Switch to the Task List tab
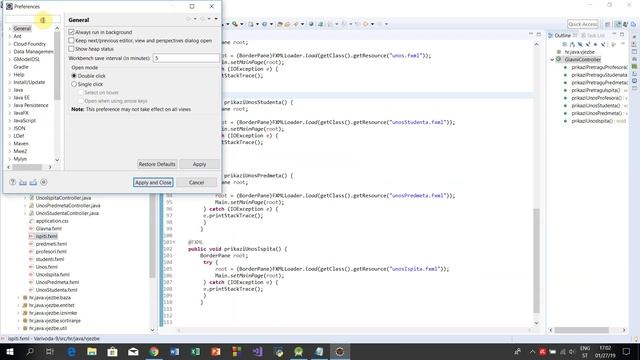Viewport: 640px width, 360px height. click(593, 36)
